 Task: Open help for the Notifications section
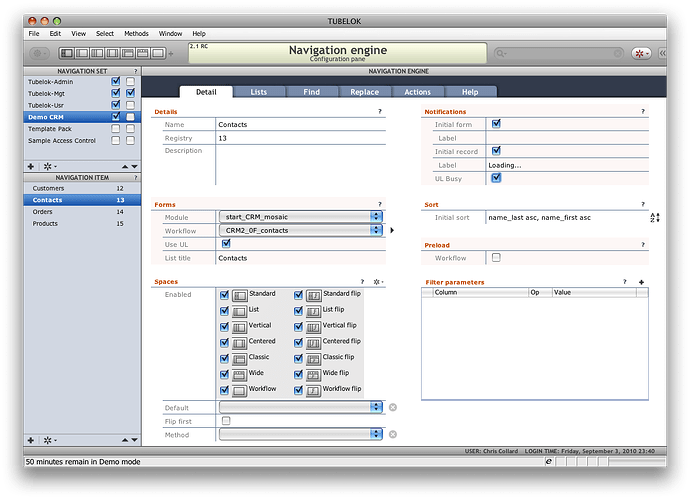643,111
